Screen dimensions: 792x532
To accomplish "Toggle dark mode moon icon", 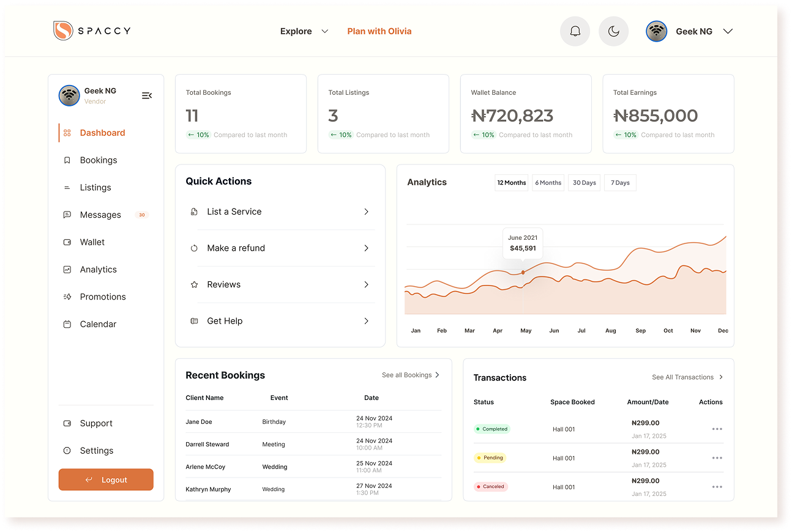I will click(614, 31).
